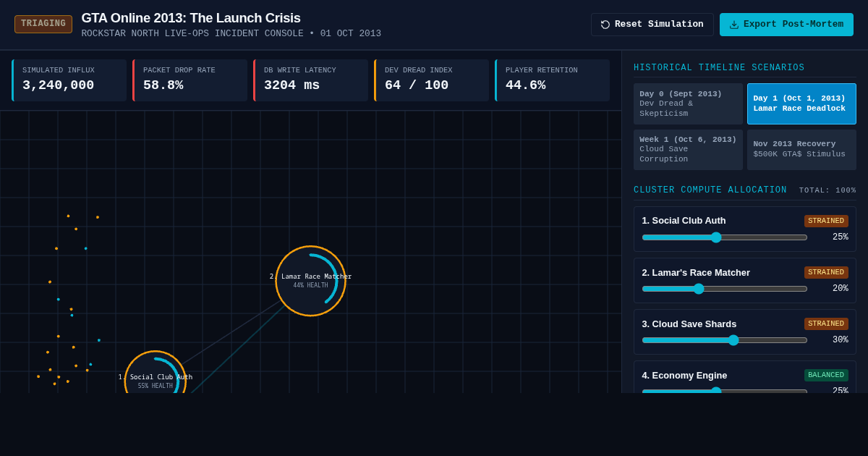Click the Social Club Auth node circle
The image size is (868, 456).
(x=156, y=373)
